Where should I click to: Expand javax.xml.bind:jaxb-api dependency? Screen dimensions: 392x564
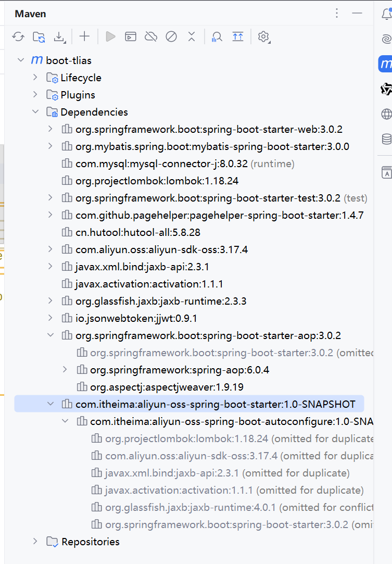(x=50, y=267)
